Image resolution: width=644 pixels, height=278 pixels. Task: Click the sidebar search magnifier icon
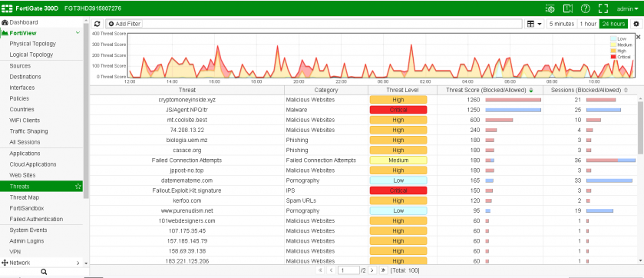tap(44, 272)
